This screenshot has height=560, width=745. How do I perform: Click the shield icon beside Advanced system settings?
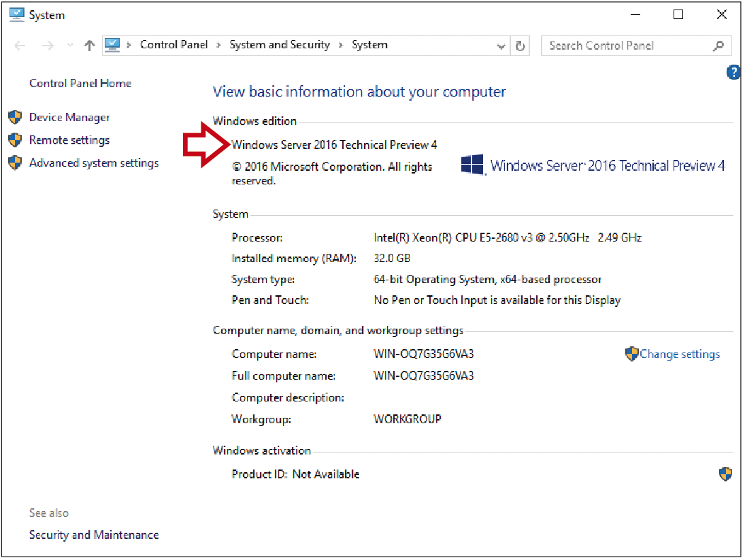pyautogui.click(x=15, y=163)
